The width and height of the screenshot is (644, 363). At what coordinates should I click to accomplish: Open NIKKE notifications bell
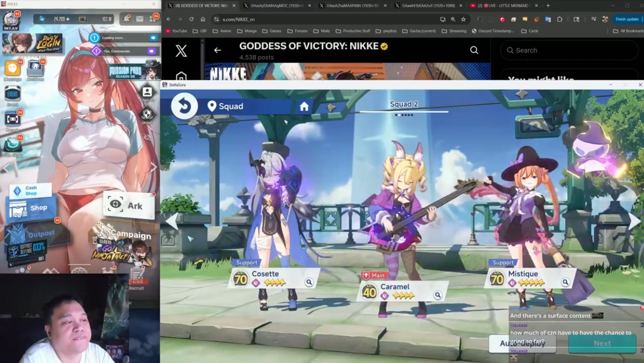point(126,19)
